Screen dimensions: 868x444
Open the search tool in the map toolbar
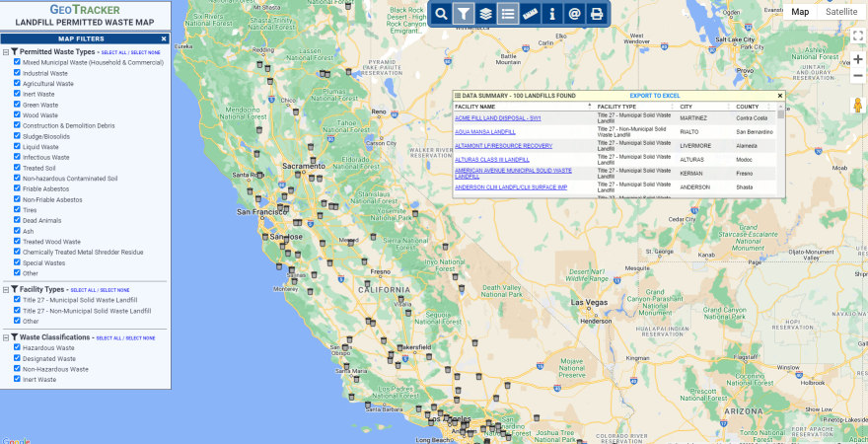441,14
